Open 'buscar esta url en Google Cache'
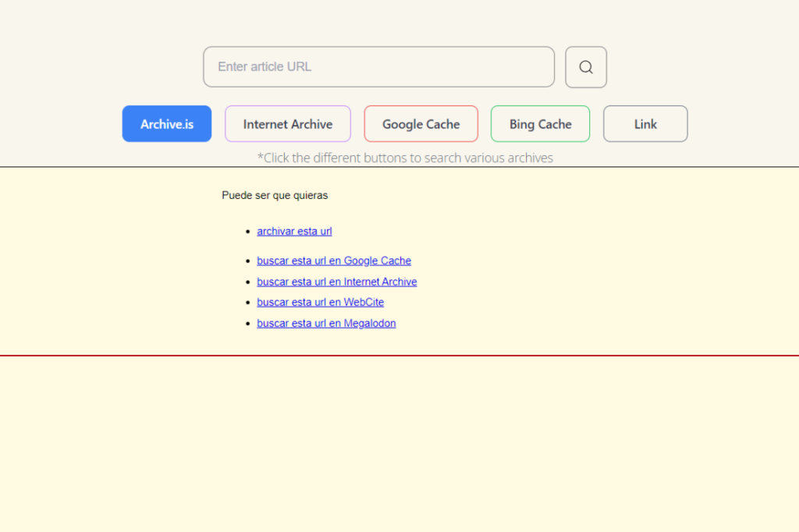799x532 pixels. 334,261
